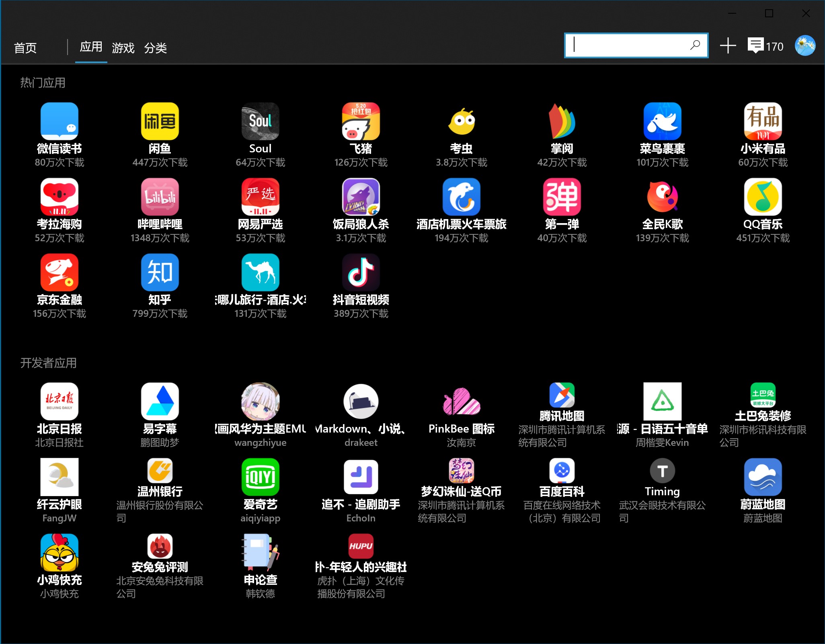
Task: Click the 闲鱼 app icon
Action: pyautogui.click(x=160, y=121)
